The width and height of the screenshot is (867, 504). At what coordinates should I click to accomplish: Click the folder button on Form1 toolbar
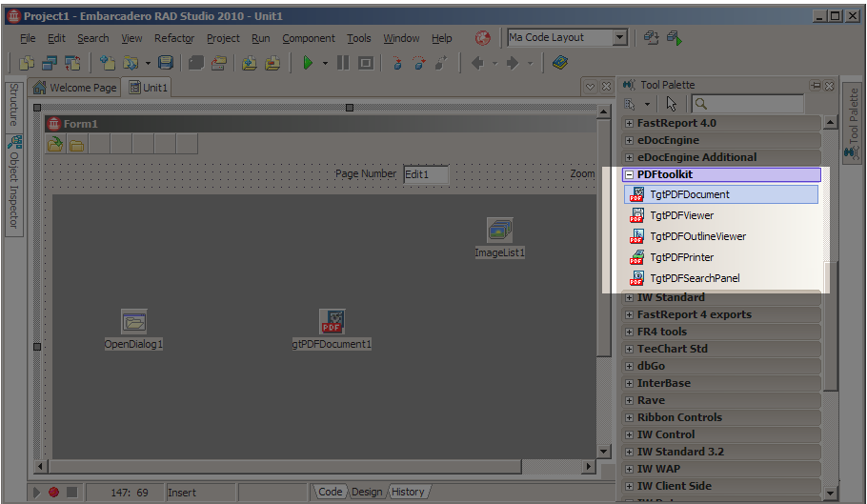point(77,145)
